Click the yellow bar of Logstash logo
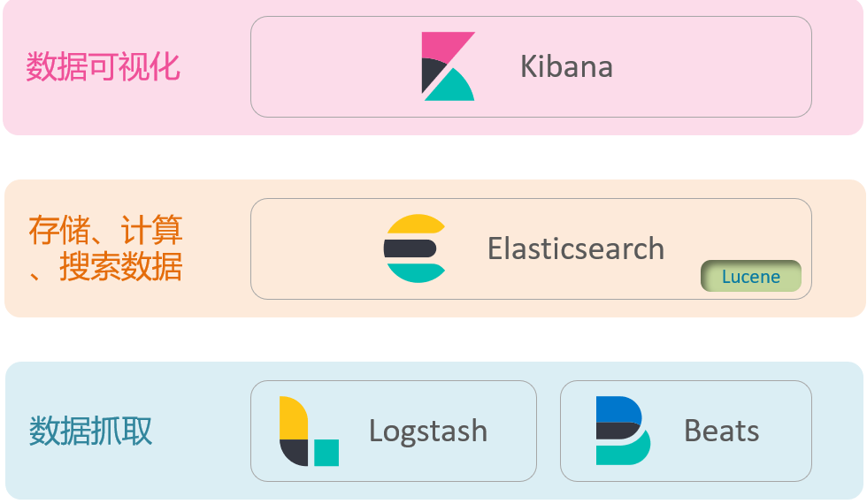Viewport: 867px width, 504px height. pos(293,417)
